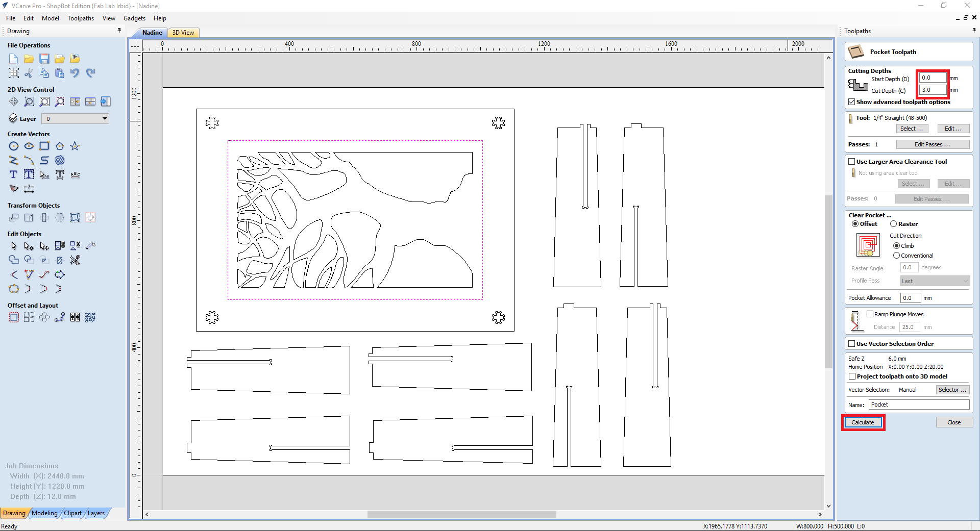Screen dimensions: 980x531
Task: Switch to the Modeling tab
Action: pyautogui.click(x=44, y=513)
